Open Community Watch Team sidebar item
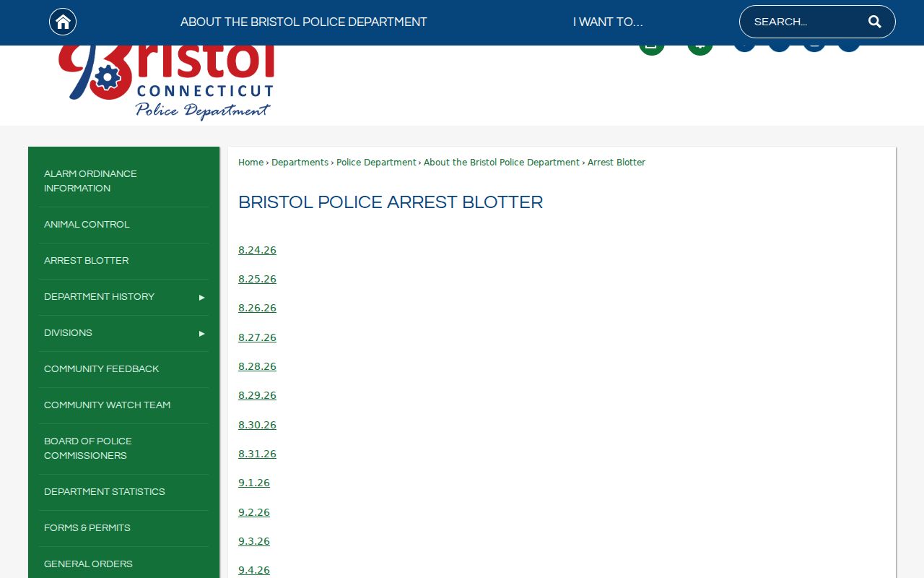Screen dimensions: 924x578 (x=123, y=405)
